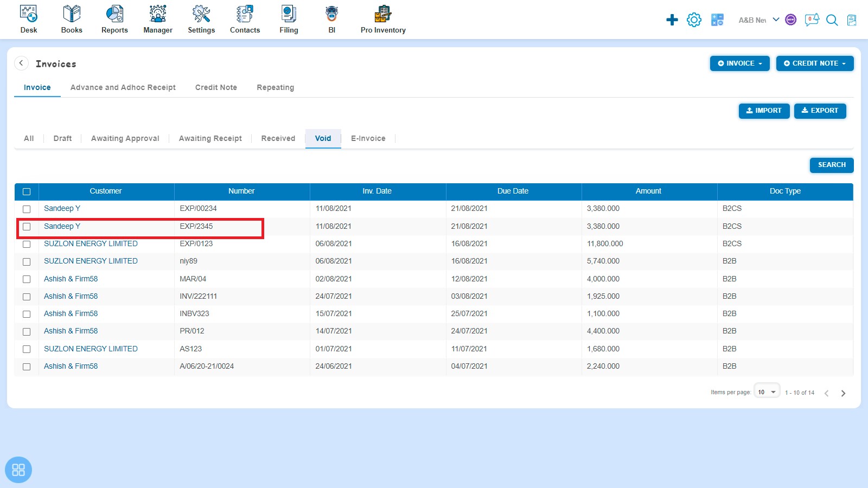Open the Contacts module icon

tap(245, 14)
